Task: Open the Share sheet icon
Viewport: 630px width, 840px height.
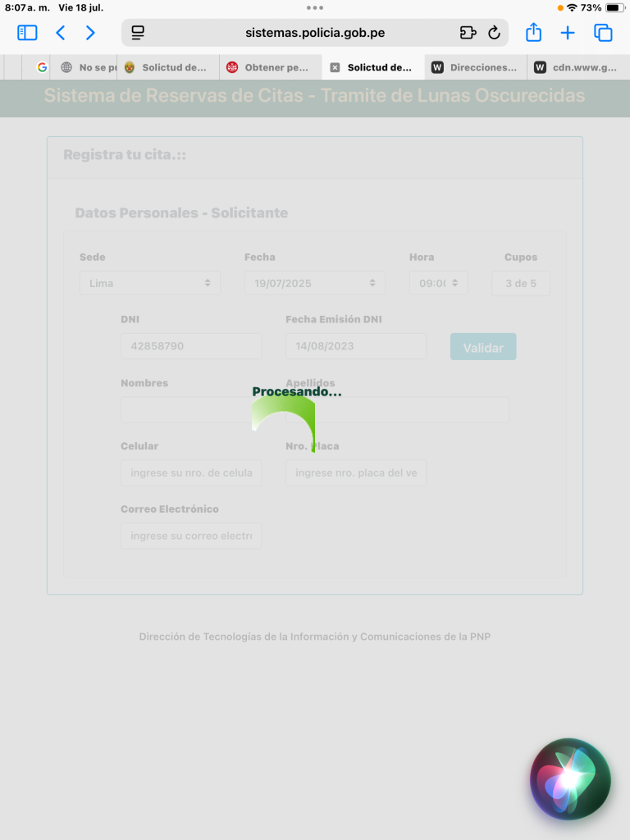Action: tap(533, 33)
